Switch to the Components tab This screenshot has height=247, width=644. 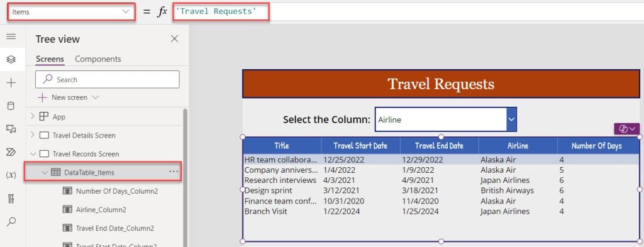(97, 59)
